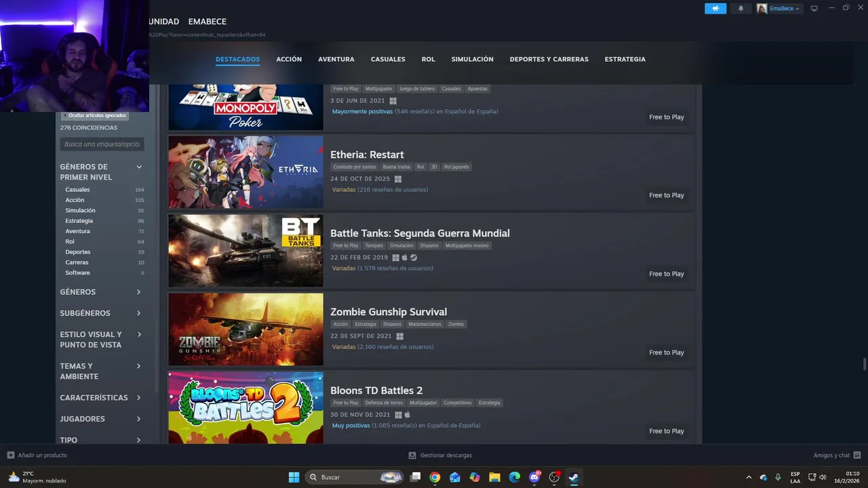Viewport: 868px width, 488px height.
Task: Filter by the Aventura genre
Action: (x=77, y=231)
